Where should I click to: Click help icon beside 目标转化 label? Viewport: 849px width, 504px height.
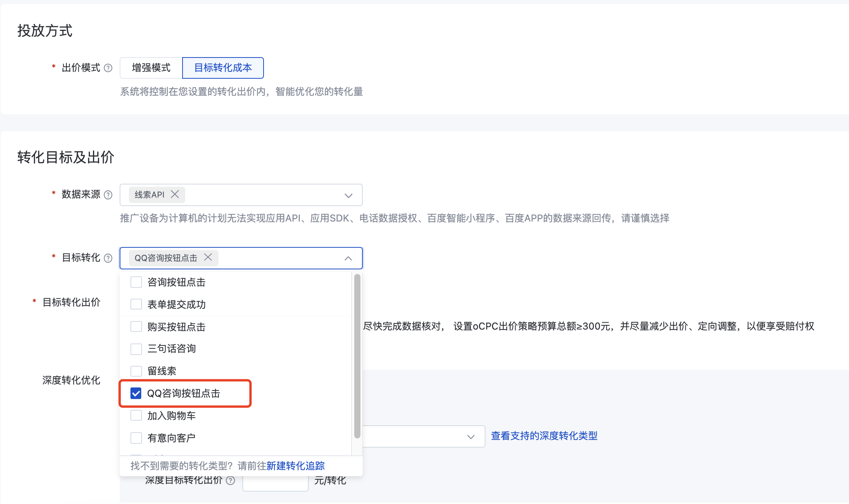108,258
